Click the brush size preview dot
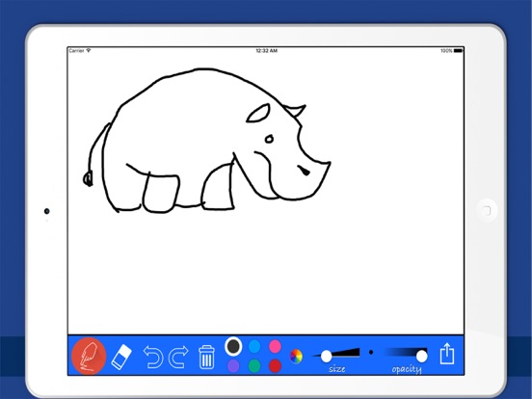Image resolution: width=532 pixels, height=399 pixels. [x=371, y=353]
